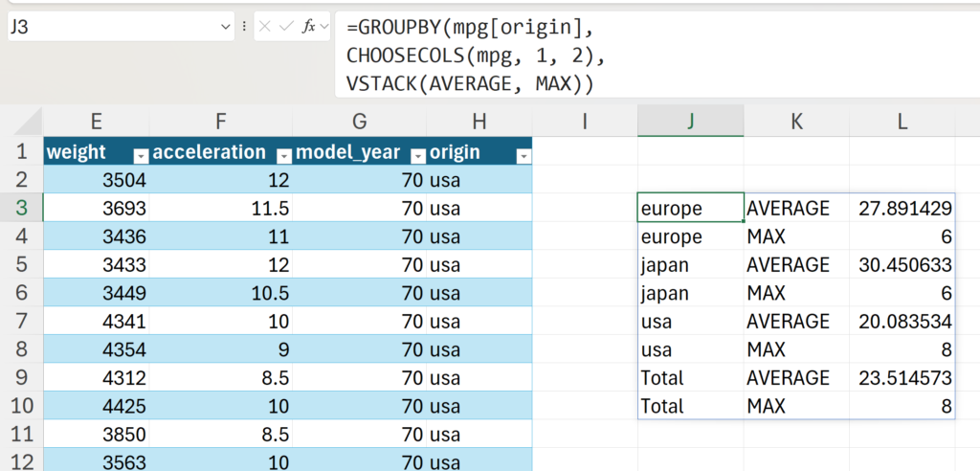This screenshot has height=471, width=980.
Task: Confirm the formula with the checkmark icon
Action: [287, 27]
